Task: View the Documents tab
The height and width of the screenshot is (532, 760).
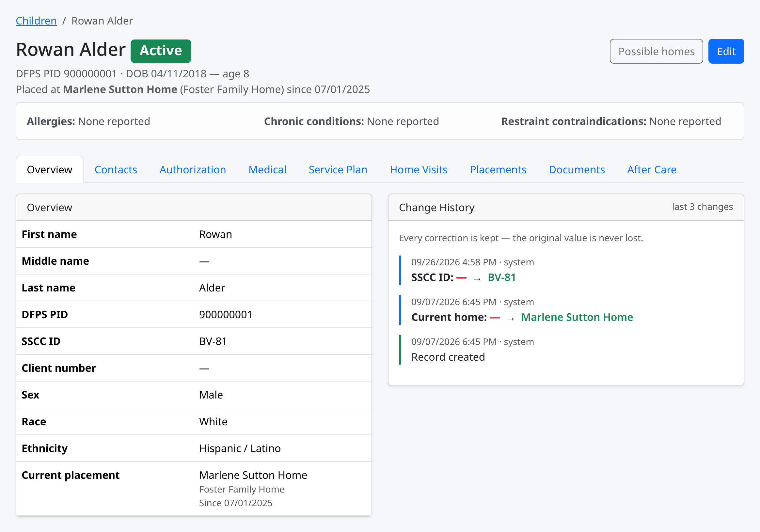Action: [x=577, y=169]
